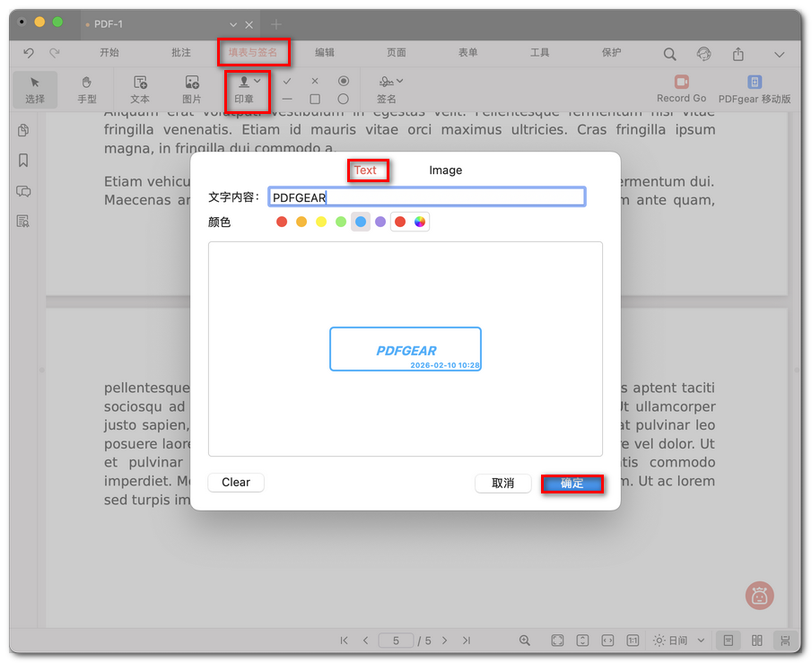Screen dimensions: 812x663
Task: Launch Record Go from toolbar
Action: 682,89
